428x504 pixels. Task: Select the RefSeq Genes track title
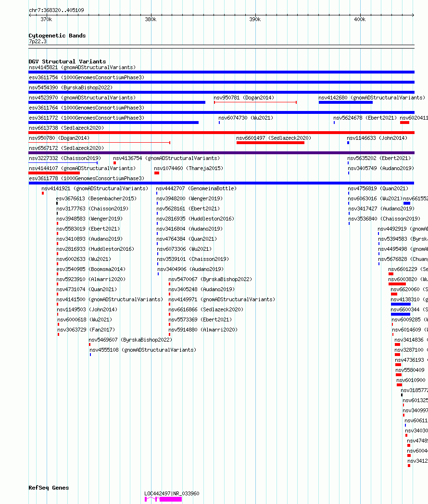point(49,488)
